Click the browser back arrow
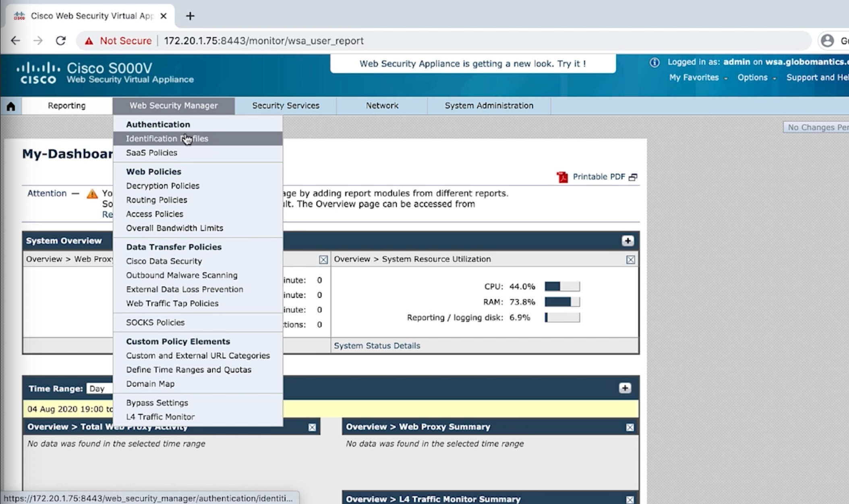This screenshot has width=849, height=504. coord(15,41)
